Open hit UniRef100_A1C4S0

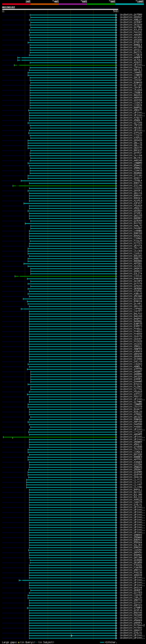131,37
